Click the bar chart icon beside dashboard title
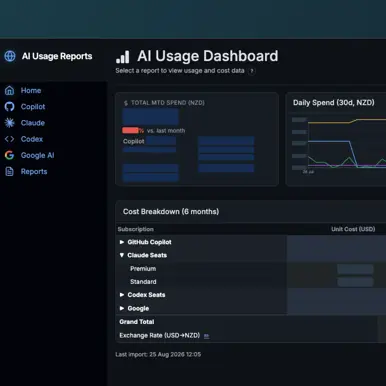This screenshot has height=386, width=386. point(123,57)
